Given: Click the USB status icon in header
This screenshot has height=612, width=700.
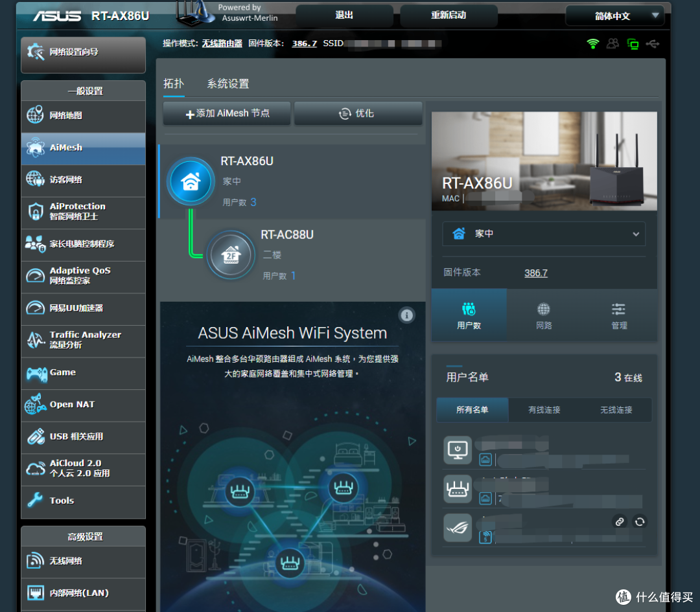Looking at the screenshot, I should [653, 44].
